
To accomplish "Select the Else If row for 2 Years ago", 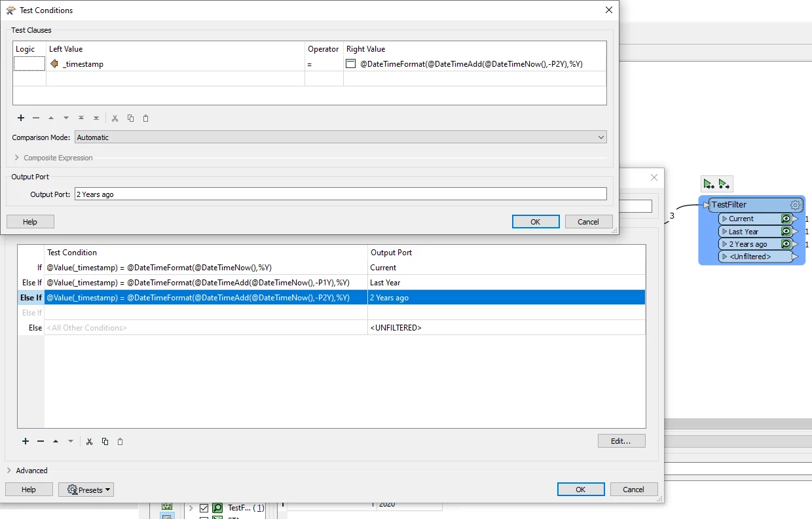I will click(x=196, y=297).
